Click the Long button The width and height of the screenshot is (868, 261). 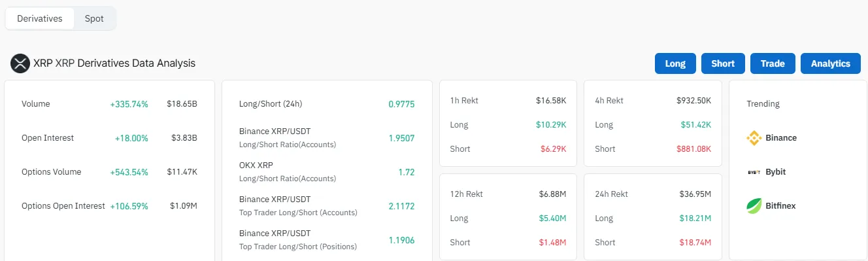[x=675, y=63]
